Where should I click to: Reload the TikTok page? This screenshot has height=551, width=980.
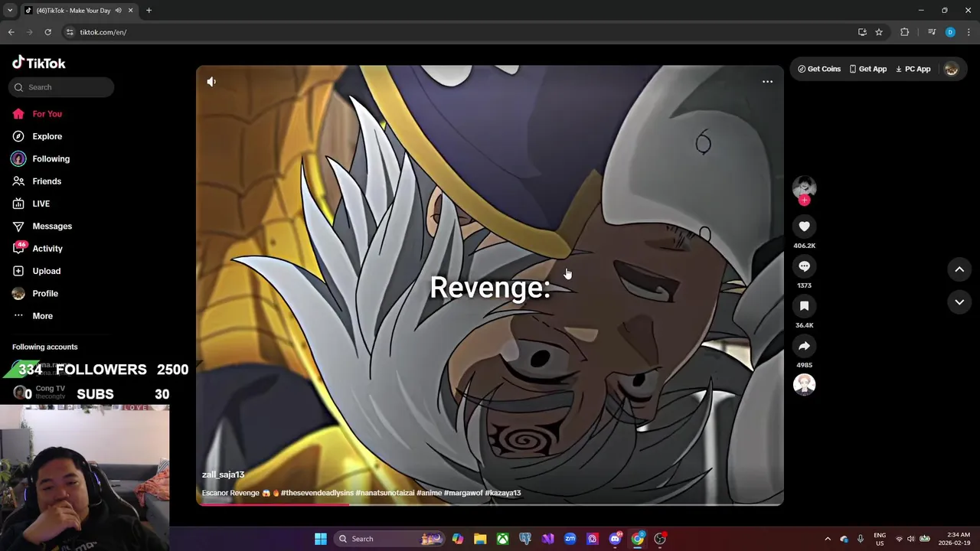[47, 32]
